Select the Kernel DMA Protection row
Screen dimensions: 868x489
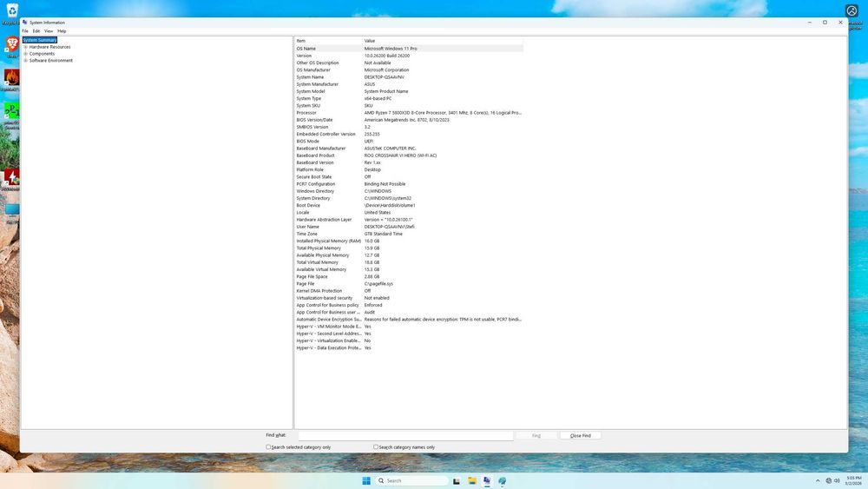[x=409, y=291]
